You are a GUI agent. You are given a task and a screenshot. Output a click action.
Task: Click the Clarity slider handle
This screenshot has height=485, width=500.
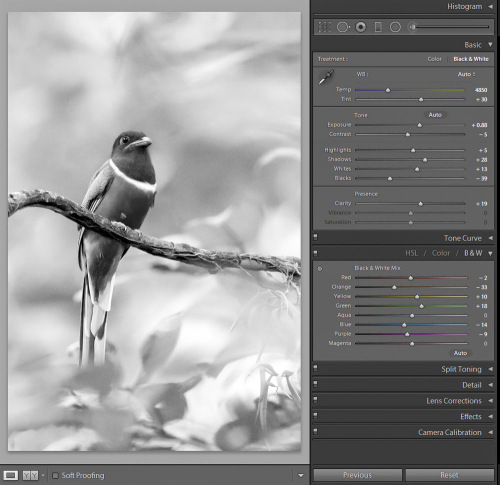coord(421,204)
